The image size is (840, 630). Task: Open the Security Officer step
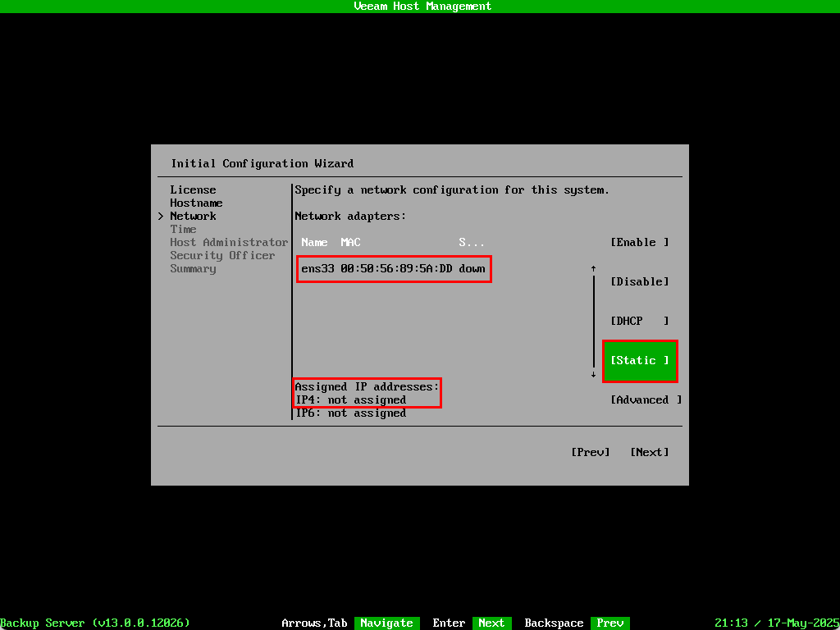pos(222,255)
